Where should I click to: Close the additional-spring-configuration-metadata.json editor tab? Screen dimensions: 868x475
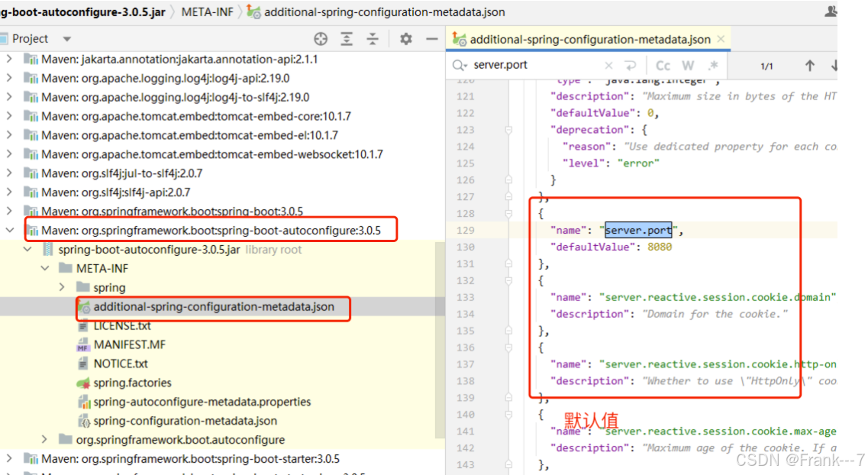pyautogui.click(x=721, y=39)
